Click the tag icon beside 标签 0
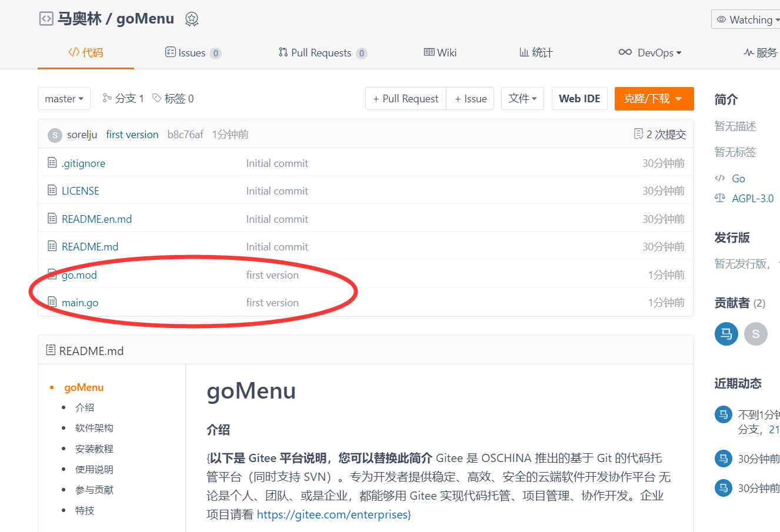Image resolution: width=780 pixels, height=532 pixels. [x=157, y=98]
